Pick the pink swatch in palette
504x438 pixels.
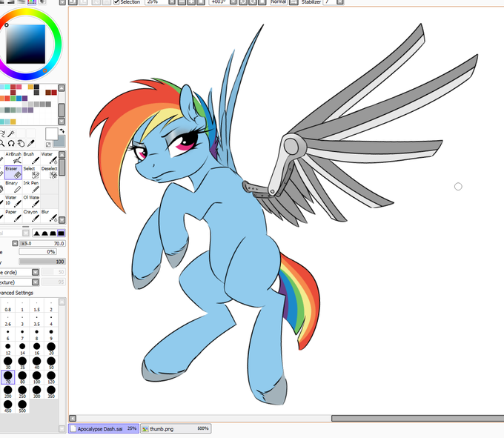[x=19, y=87]
